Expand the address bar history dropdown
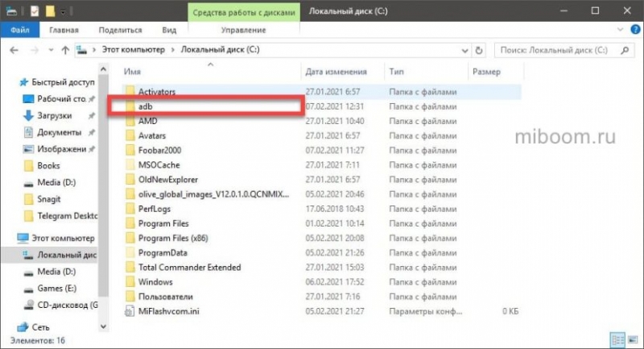This screenshot has width=644, height=349. pos(464,51)
